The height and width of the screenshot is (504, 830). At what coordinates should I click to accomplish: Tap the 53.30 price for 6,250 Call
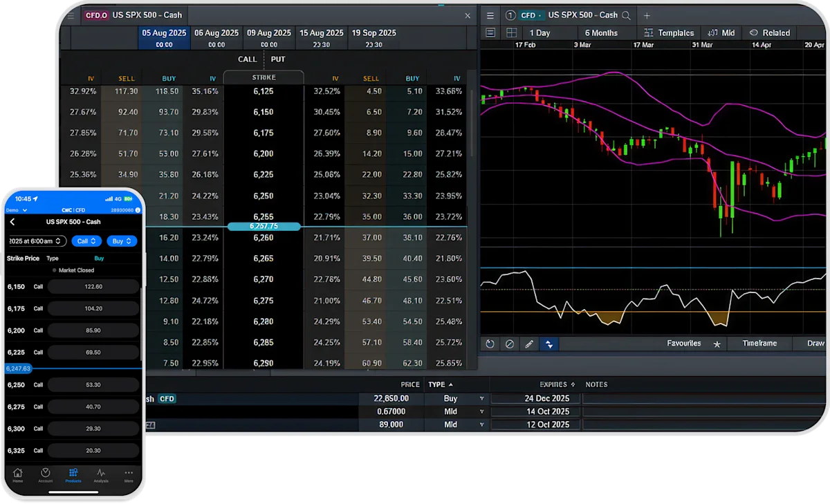pyautogui.click(x=93, y=385)
